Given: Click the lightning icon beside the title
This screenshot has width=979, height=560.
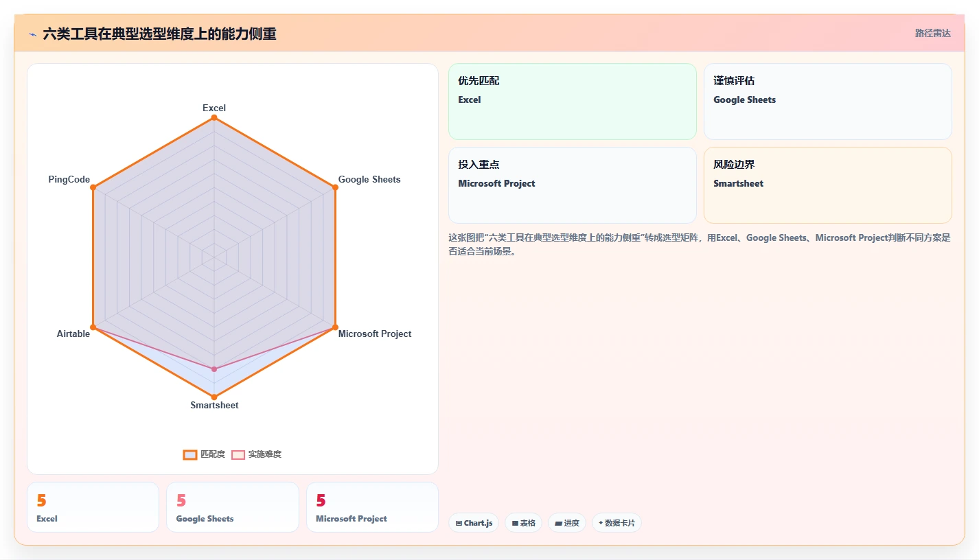Looking at the screenshot, I should pos(32,34).
